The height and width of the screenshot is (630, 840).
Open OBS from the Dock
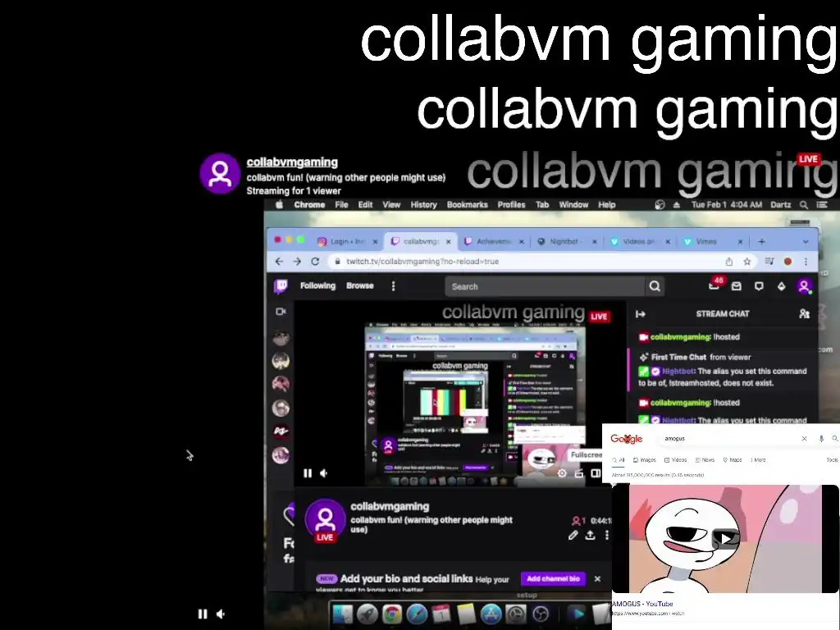(x=541, y=614)
